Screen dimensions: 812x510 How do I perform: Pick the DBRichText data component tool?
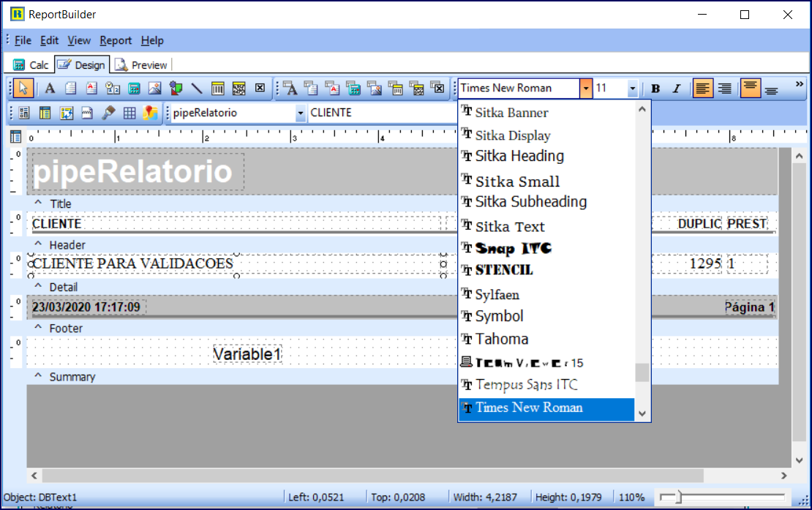click(332, 88)
